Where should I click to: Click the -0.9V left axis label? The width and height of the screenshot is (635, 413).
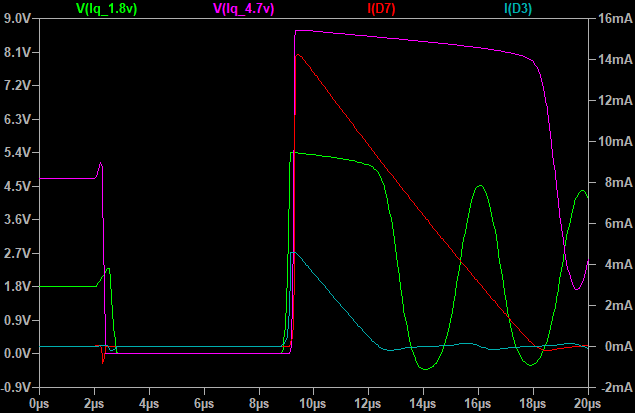point(16,387)
